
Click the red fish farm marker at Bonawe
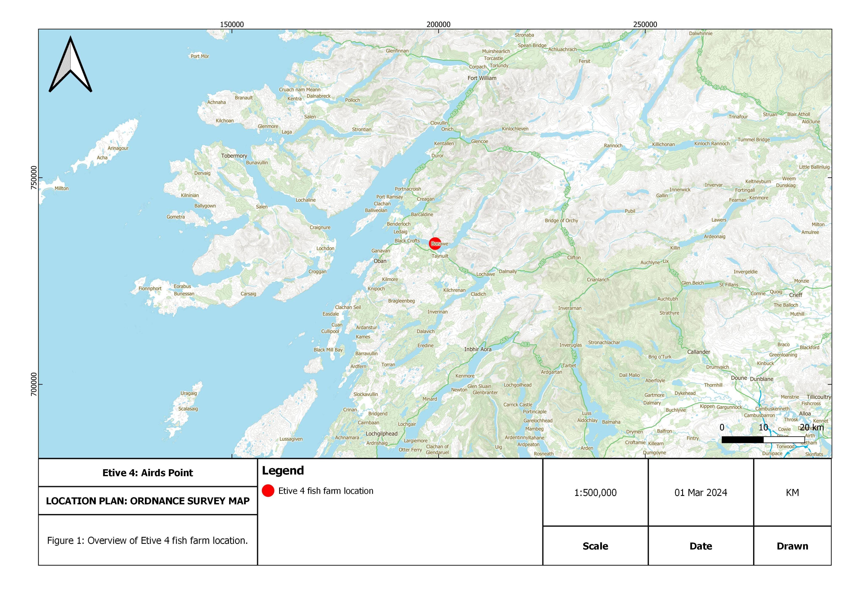tap(435, 244)
